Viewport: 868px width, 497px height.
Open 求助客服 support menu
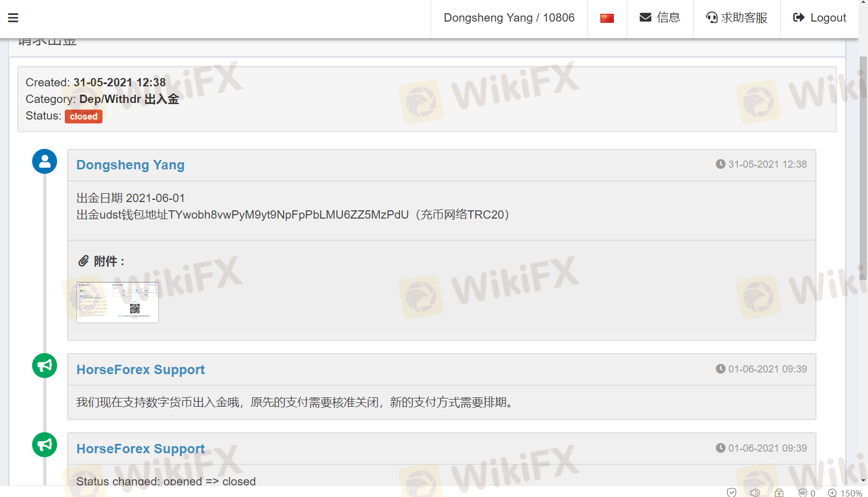[x=737, y=18]
